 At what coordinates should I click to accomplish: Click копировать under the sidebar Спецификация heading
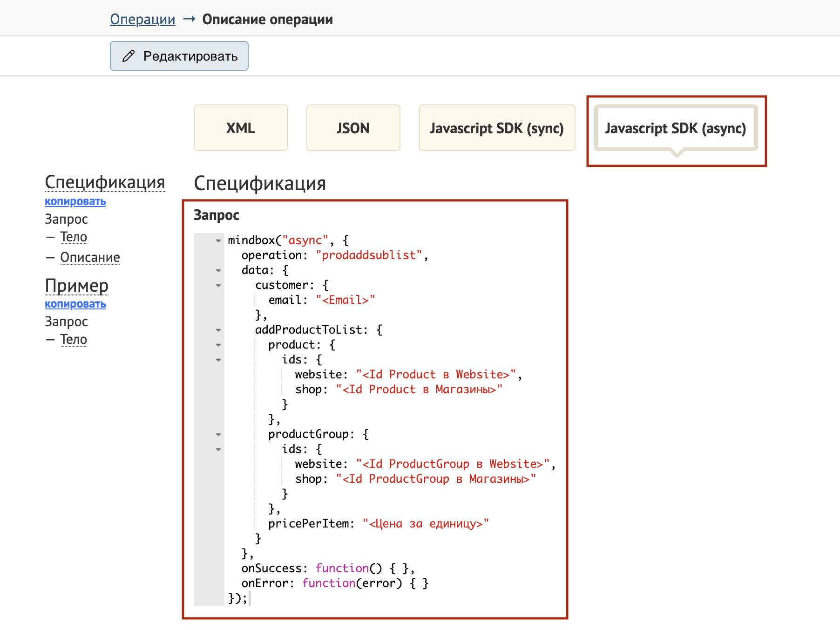[75, 201]
